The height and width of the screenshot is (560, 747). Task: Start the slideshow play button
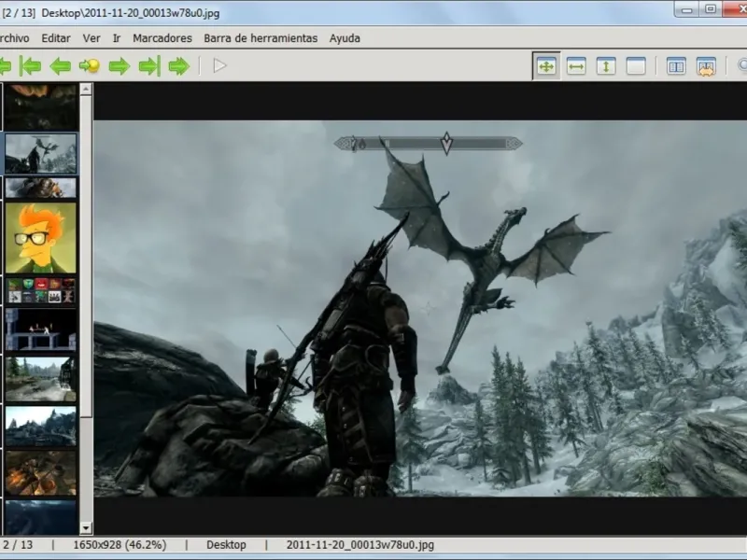[219, 65]
